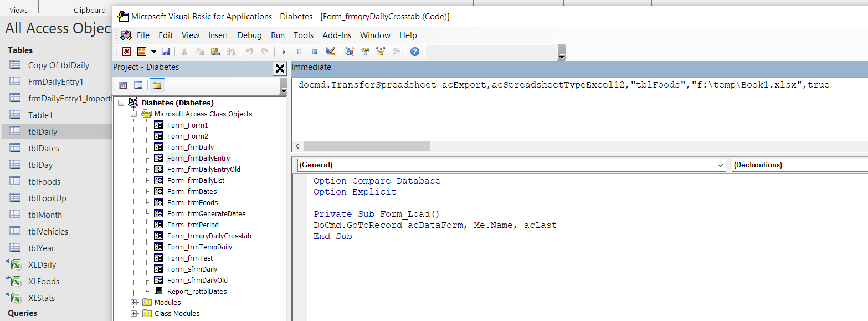Image resolution: width=868 pixels, height=321 pixels.
Task: Click Immediate window horizontal scrollbar thumb
Action: (x=366, y=146)
